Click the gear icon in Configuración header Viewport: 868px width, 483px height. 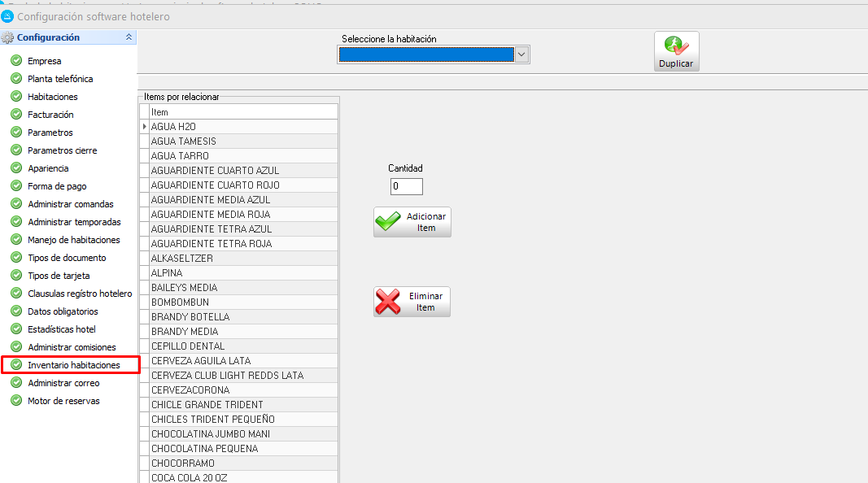pos(8,37)
